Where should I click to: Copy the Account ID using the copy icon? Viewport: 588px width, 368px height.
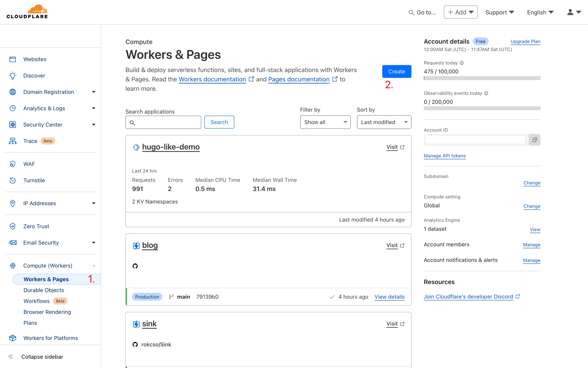pyautogui.click(x=535, y=140)
